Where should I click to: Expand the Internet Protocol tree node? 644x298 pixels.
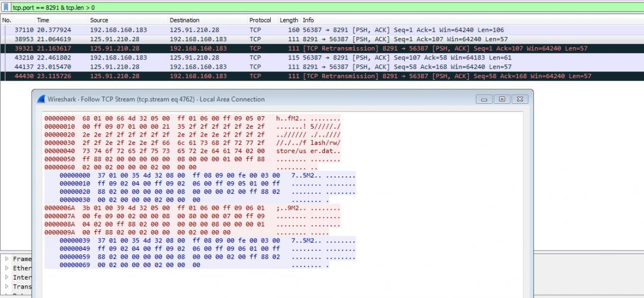pyautogui.click(x=7, y=277)
